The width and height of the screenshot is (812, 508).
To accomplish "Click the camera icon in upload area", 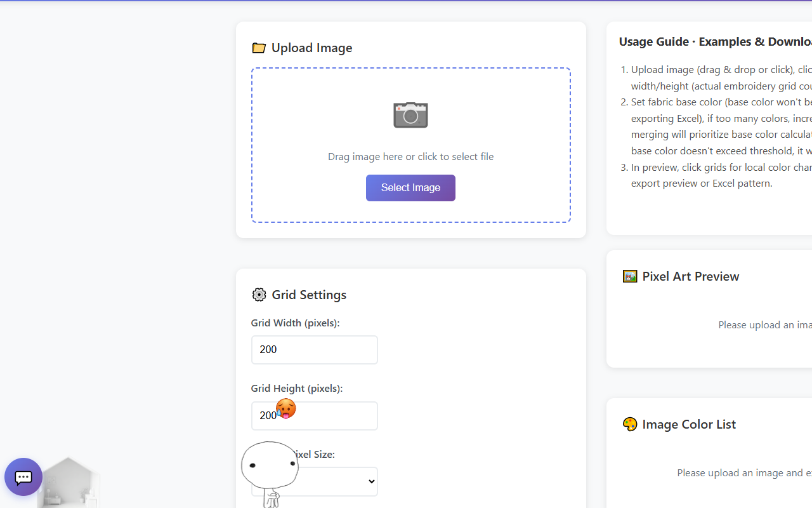I will pyautogui.click(x=410, y=115).
